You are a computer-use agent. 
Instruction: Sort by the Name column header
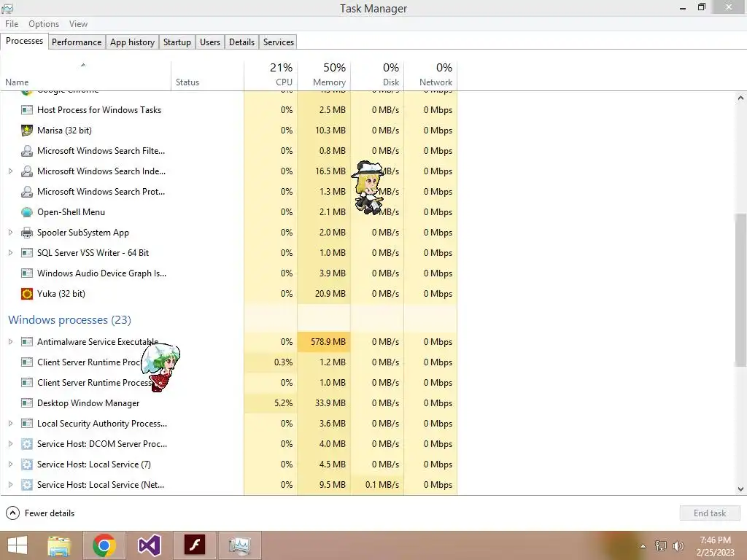pyautogui.click(x=86, y=75)
